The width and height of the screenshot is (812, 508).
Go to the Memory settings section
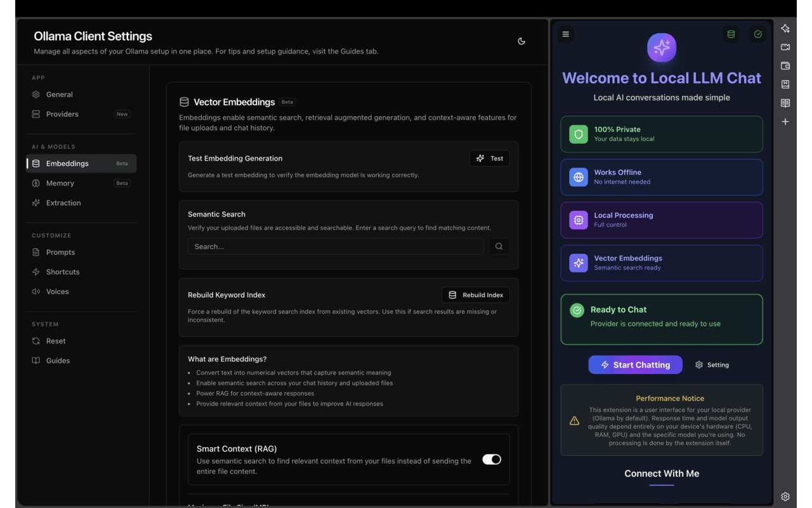[x=81, y=184]
